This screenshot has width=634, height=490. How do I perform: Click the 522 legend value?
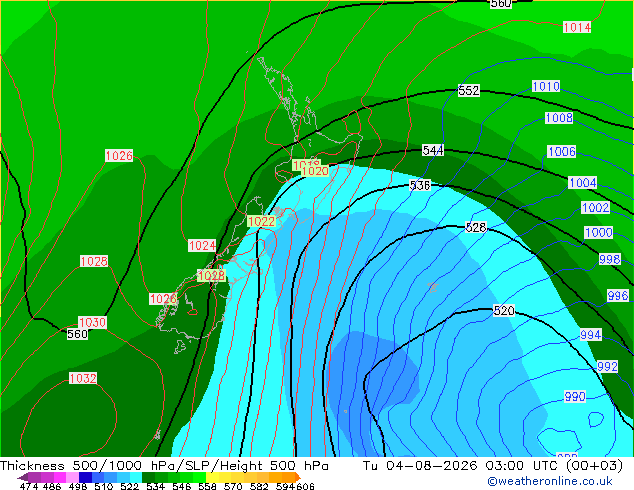point(129,486)
